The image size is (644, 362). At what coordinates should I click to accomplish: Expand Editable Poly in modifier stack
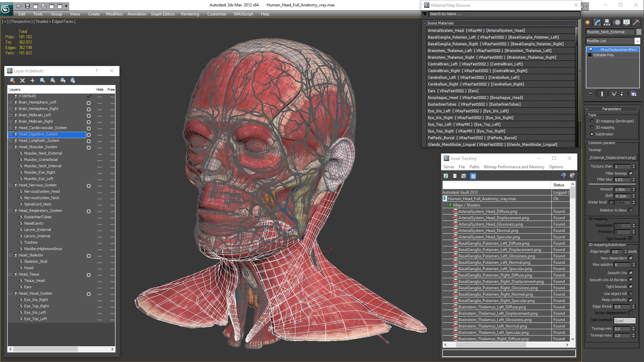[590, 55]
